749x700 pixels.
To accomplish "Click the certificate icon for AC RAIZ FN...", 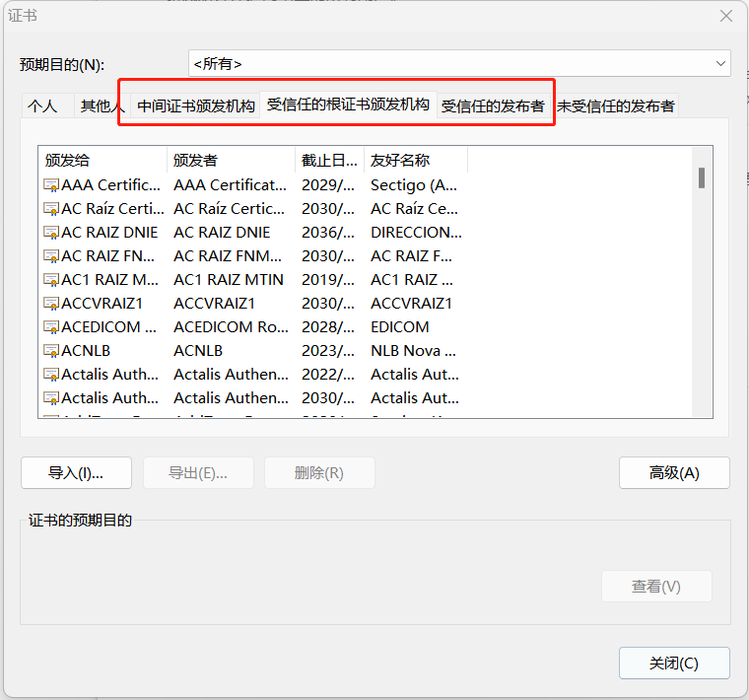I will pos(51,256).
